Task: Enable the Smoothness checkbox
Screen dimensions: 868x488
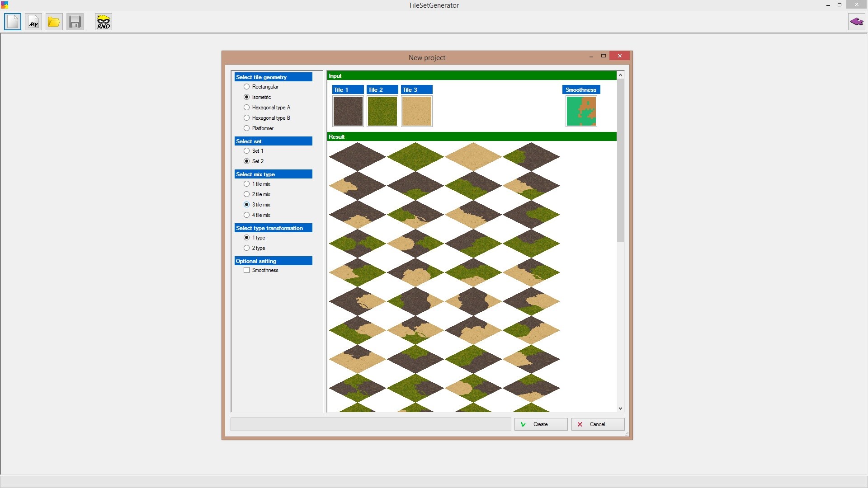Action: click(x=247, y=270)
